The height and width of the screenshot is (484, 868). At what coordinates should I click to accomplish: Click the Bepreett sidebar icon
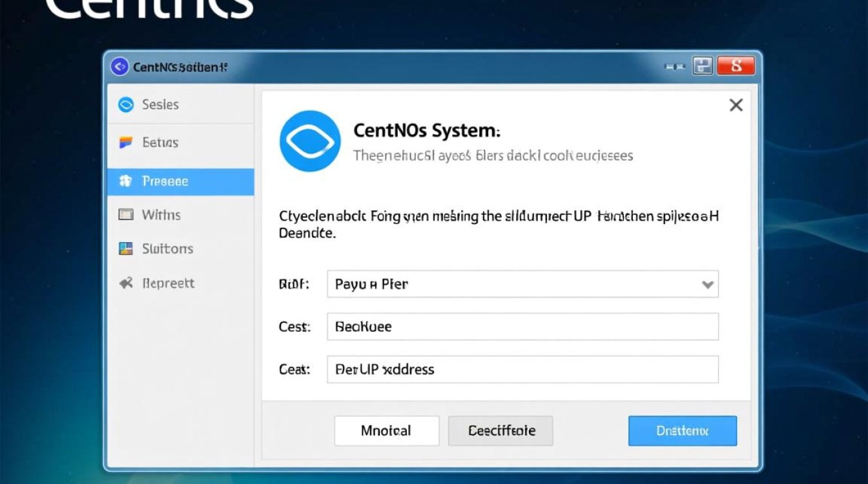tap(126, 283)
